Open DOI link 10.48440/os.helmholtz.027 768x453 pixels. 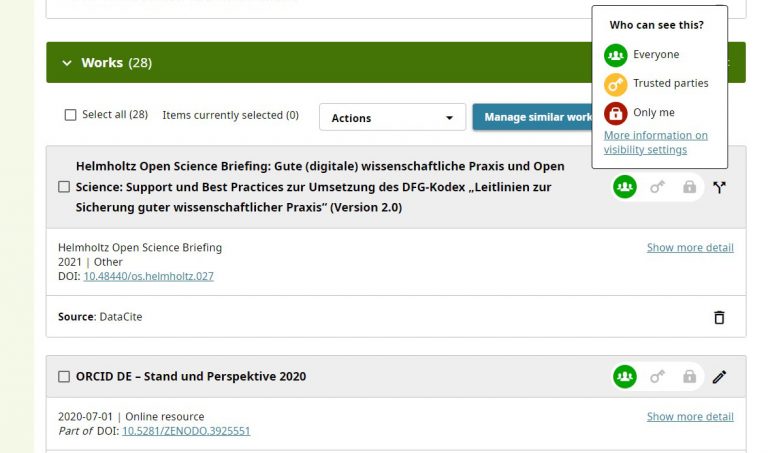[x=148, y=276]
